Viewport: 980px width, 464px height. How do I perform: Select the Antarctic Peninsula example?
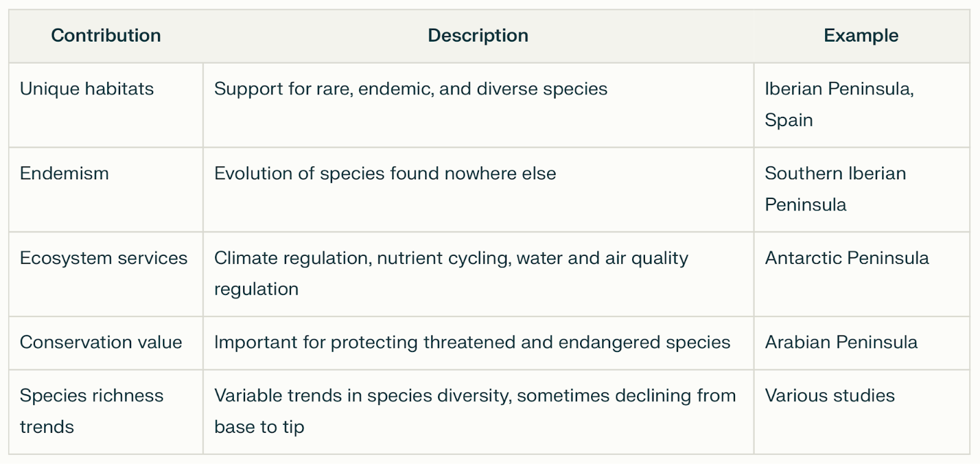(847, 258)
